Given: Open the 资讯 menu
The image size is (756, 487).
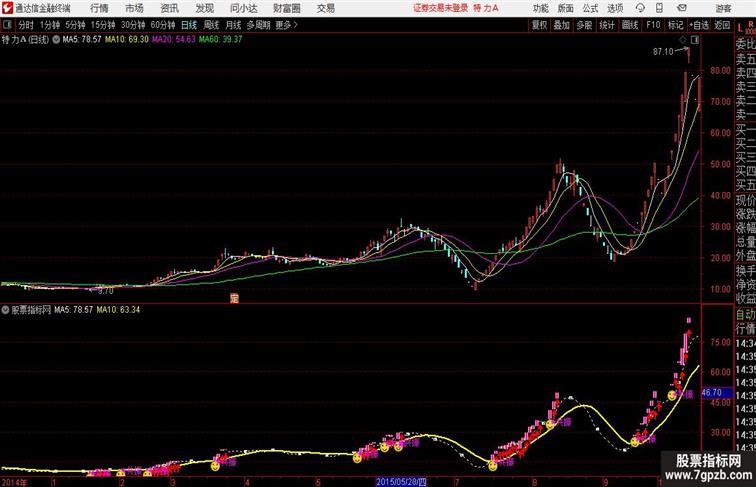Looking at the screenshot, I should (x=169, y=8).
